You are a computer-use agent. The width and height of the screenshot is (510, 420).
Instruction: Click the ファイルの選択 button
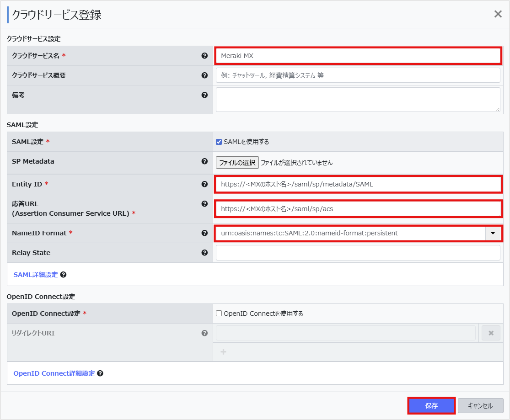(x=237, y=162)
